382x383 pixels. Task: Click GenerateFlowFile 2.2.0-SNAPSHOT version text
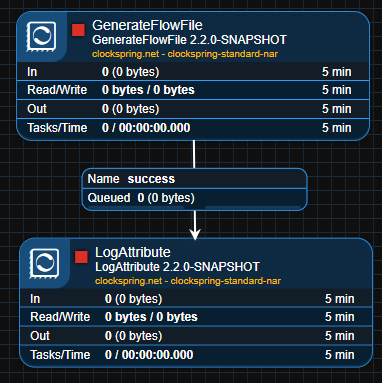click(x=189, y=40)
